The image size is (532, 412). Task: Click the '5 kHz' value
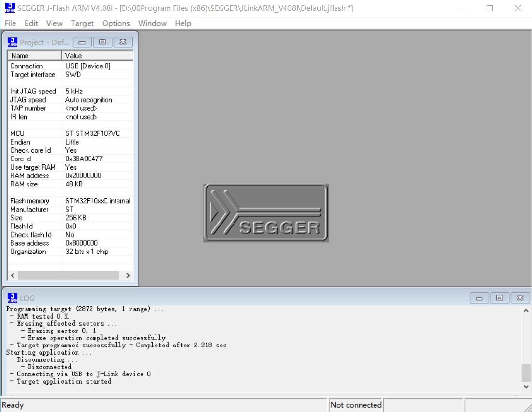[x=74, y=92]
